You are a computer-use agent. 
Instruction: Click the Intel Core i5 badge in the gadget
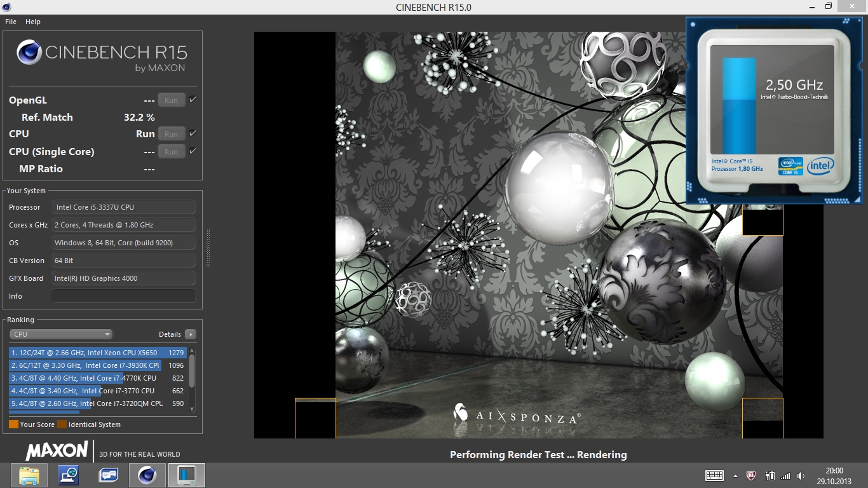pos(790,166)
